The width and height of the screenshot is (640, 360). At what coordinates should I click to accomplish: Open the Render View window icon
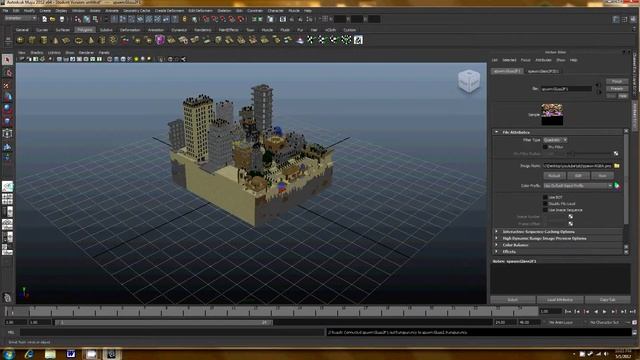point(282,19)
